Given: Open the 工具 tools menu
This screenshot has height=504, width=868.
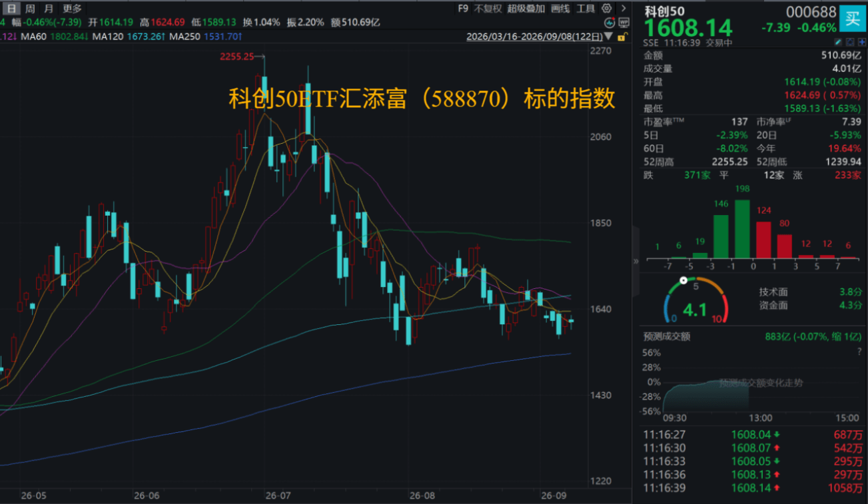Looking at the screenshot, I should point(586,9).
